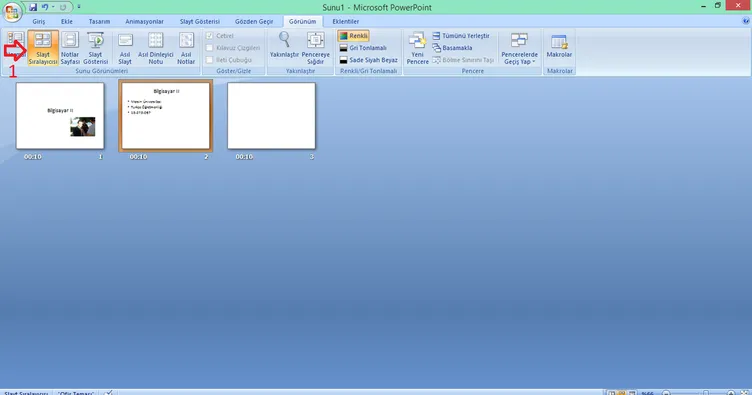Select the blank slide 3 thumbnail
Viewport: 752px width, 395px height.
pyautogui.click(x=271, y=116)
